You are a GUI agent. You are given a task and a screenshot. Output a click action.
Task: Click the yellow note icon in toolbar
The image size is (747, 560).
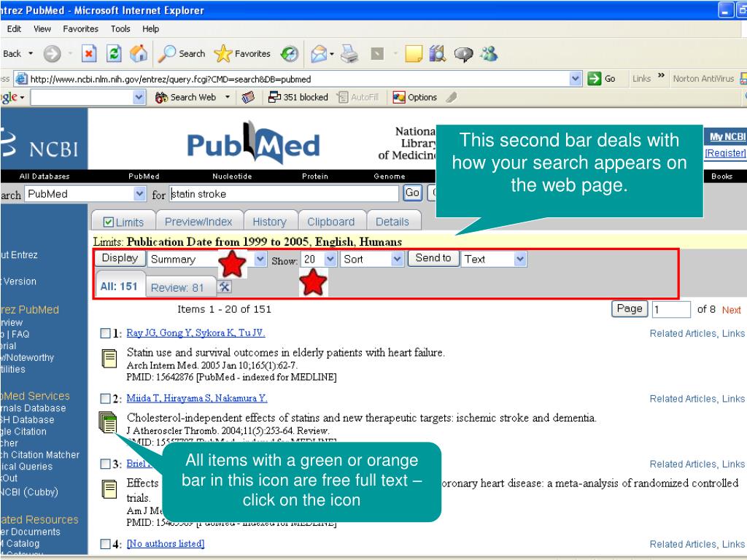pos(413,54)
